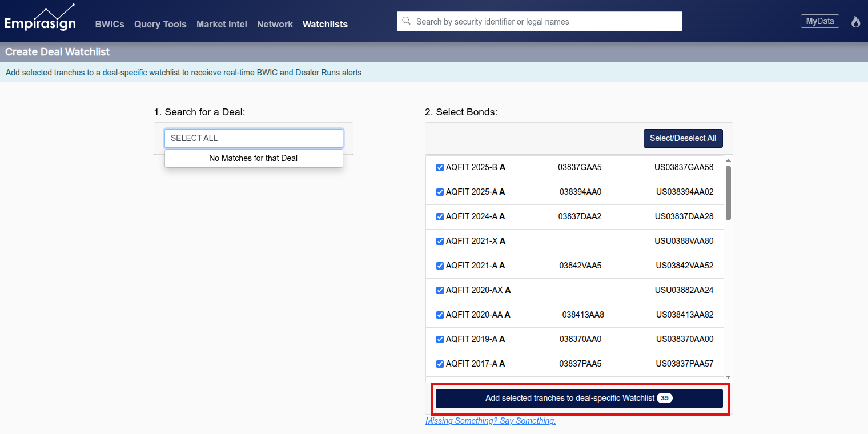Click the Missing Something? Say Something link
Screen dimensions: 868x434
pos(491,421)
